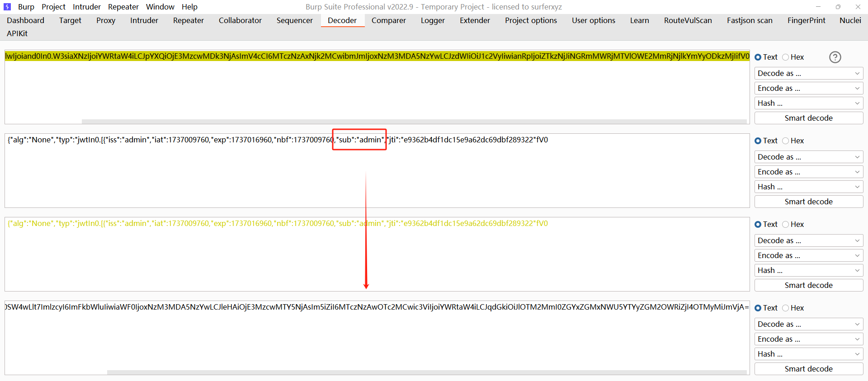
Task: Open the Burp menu
Action: (26, 7)
